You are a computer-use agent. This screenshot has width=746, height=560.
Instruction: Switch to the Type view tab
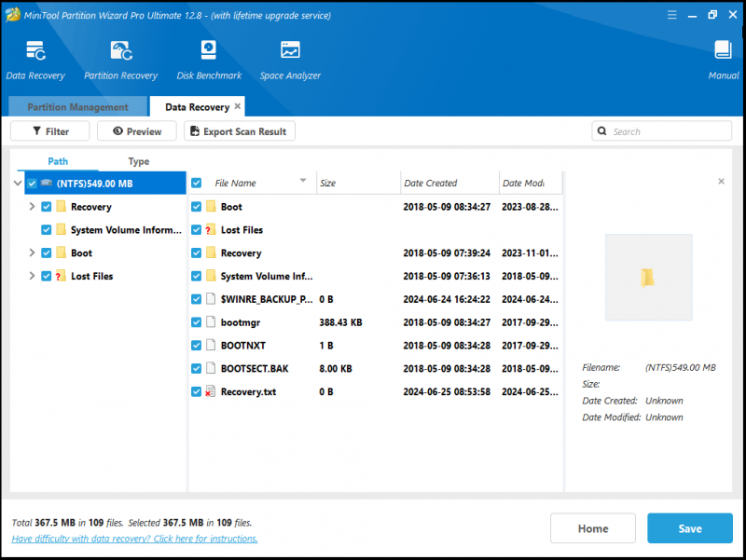click(138, 161)
